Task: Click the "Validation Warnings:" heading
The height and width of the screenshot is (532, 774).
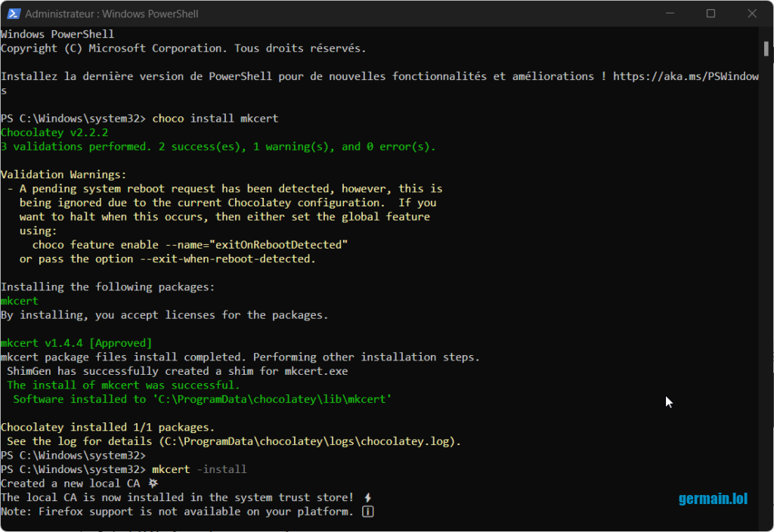Action: click(63, 175)
